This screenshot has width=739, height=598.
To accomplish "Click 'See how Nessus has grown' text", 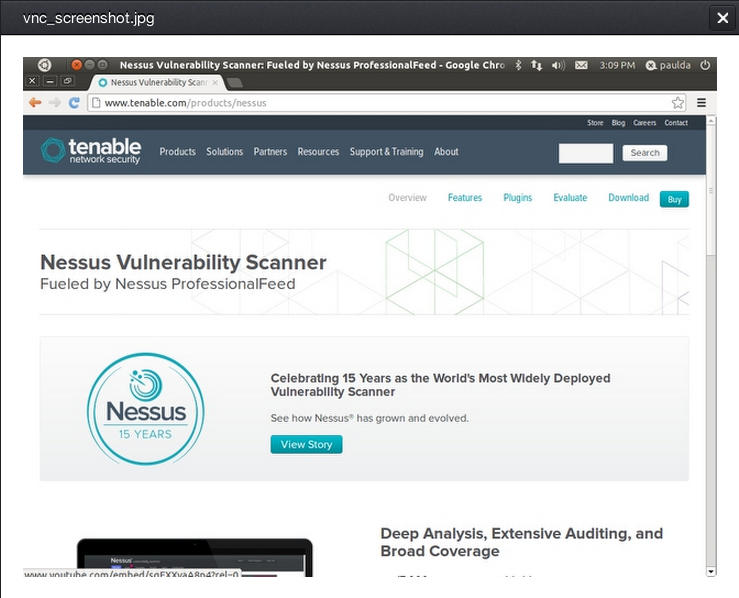I will (x=370, y=418).
